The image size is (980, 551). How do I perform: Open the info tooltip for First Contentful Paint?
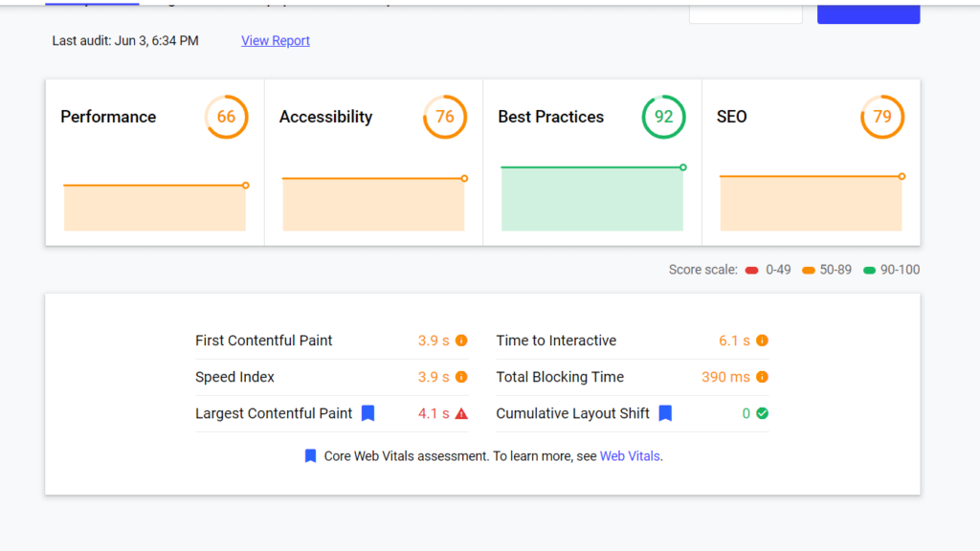click(x=461, y=341)
